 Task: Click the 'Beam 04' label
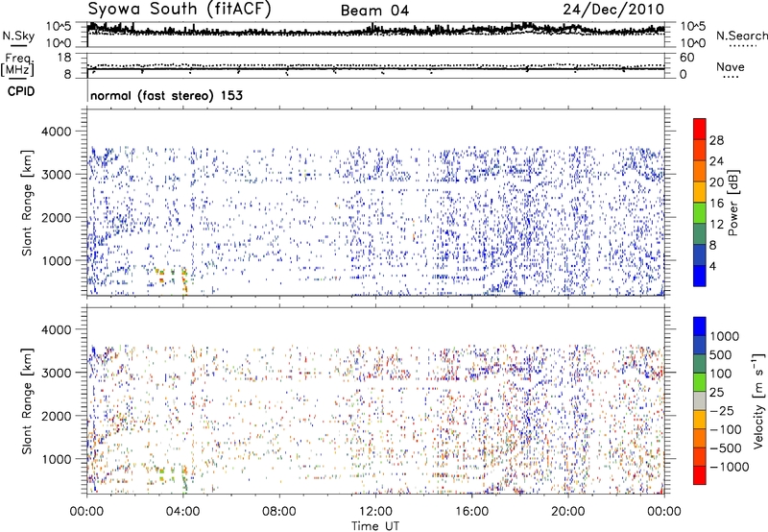(374, 11)
